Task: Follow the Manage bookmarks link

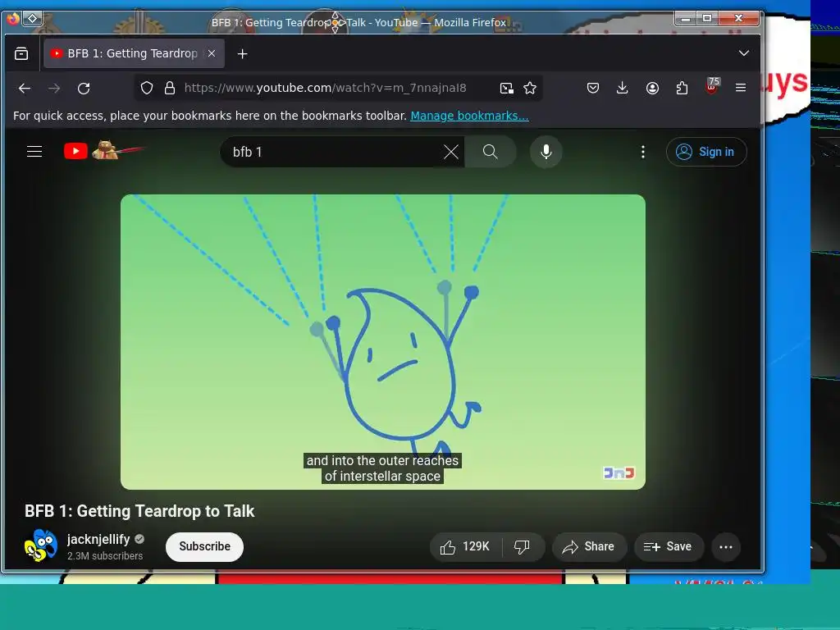Action: 469,116
